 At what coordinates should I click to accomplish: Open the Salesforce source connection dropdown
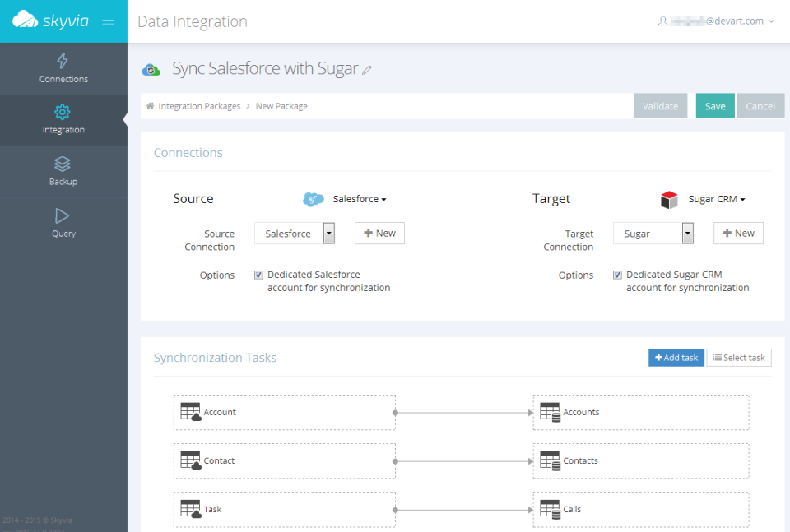328,233
